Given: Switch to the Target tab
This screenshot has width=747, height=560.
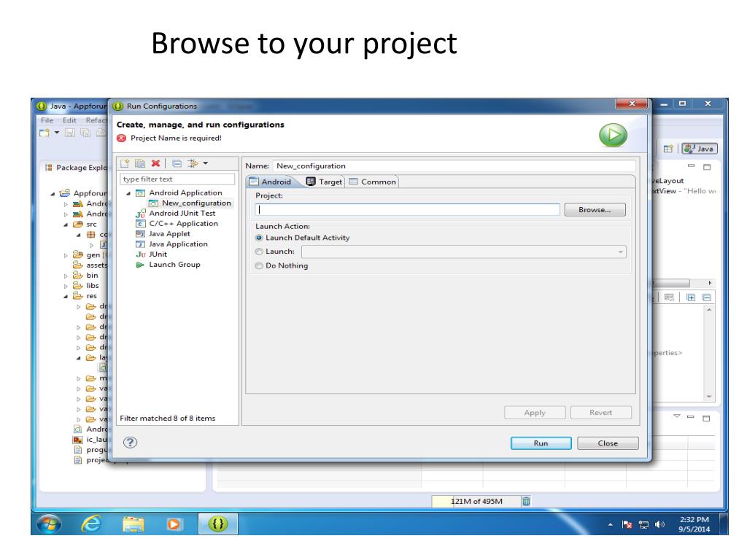Looking at the screenshot, I should point(324,182).
